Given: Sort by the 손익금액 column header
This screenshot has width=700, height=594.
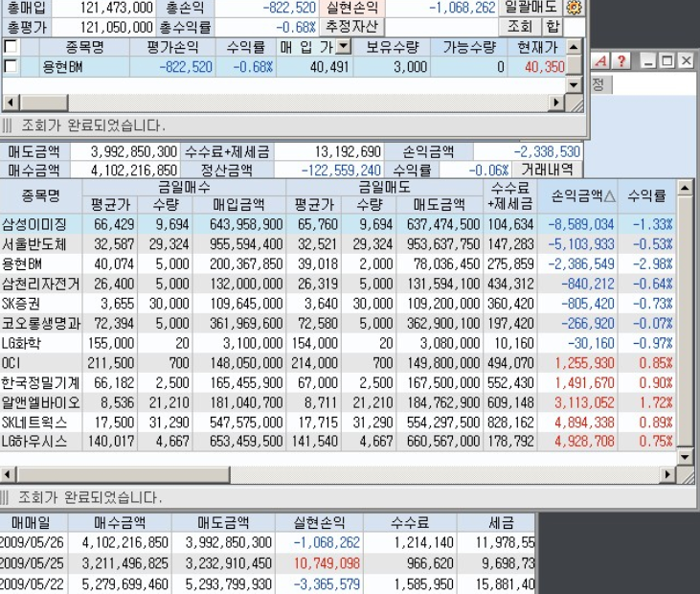Looking at the screenshot, I should click(x=577, y=195).
